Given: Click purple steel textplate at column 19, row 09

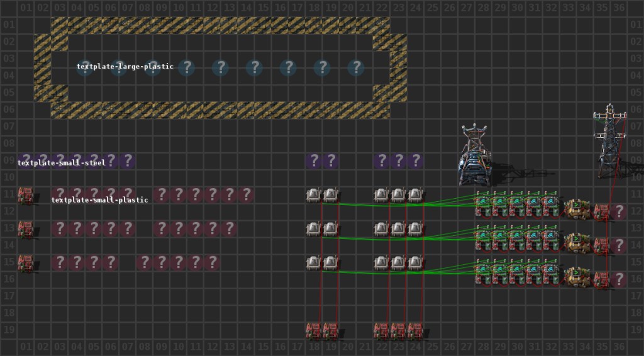Looking at the screenshot, I should [331, 160].
